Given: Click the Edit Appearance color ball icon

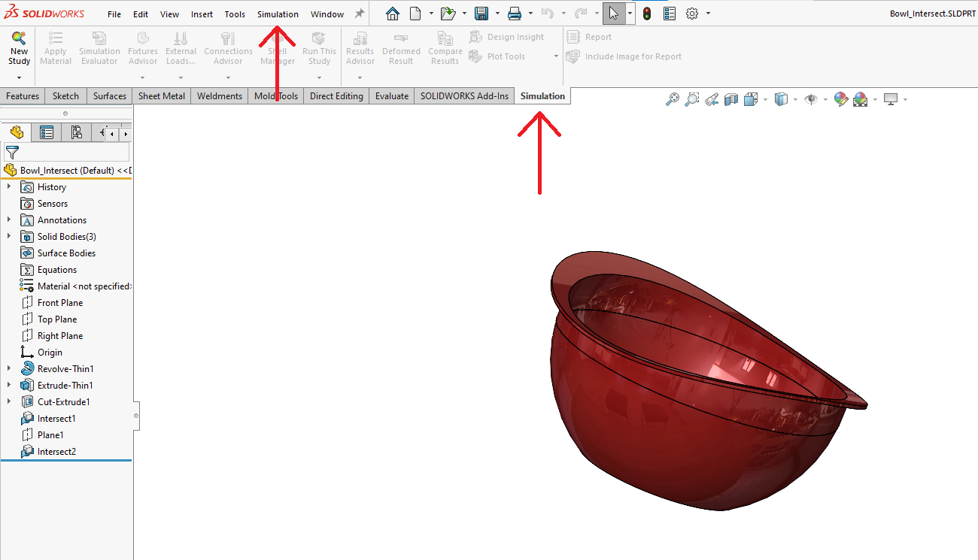Looking at the screenshot, I should pos(841,99).
